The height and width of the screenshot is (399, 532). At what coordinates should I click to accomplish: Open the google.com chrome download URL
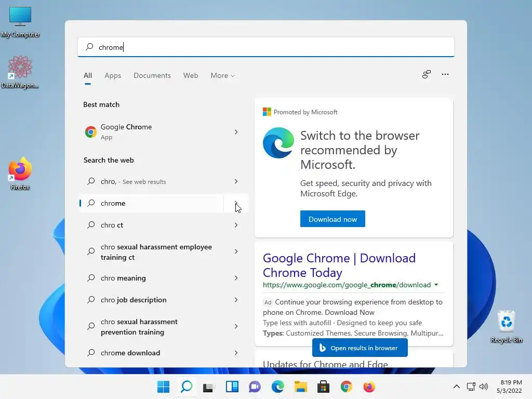pyautogui.click(x=347, y=285)
